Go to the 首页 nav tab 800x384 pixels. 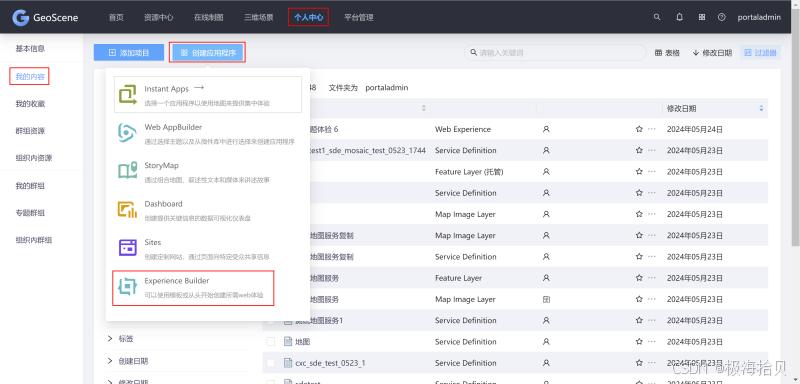(x=116, y=17)
